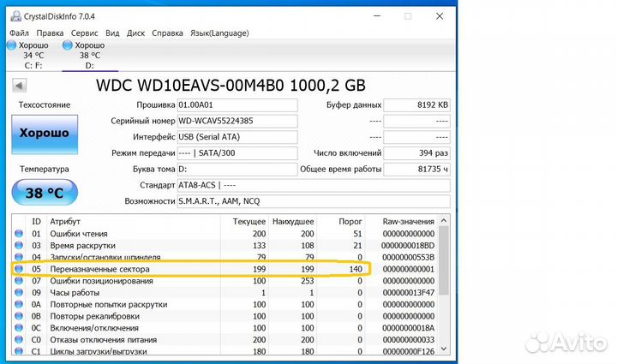Viewport: 617px width, 364px height.
Task: Click the scroll down arrow of attribute list
Action: (x=444, y=349)
